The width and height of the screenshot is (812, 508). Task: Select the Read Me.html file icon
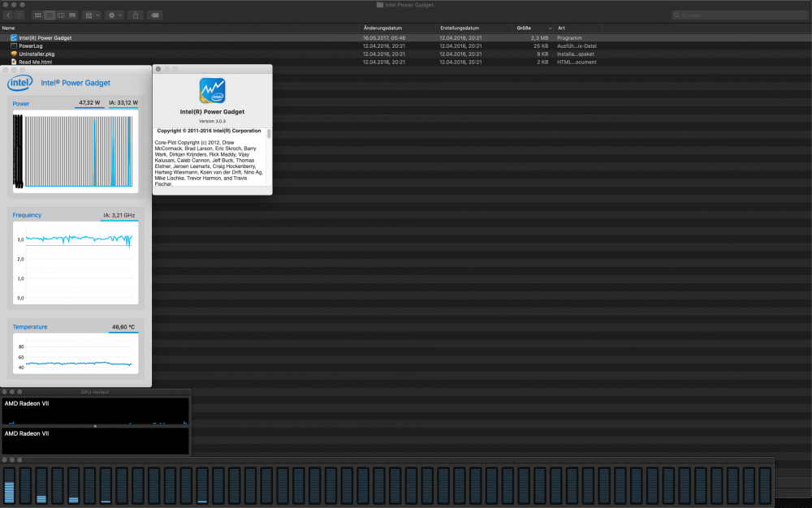[x=14, y=62]
